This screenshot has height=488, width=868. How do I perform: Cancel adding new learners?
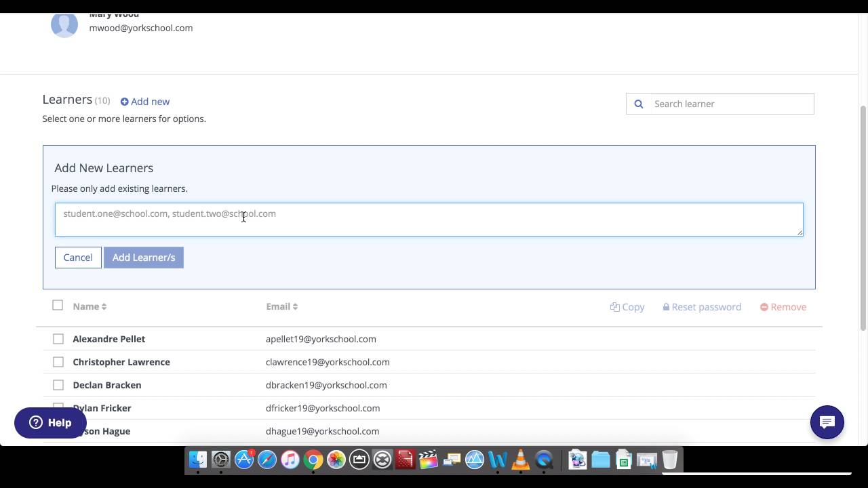point(78,258)
